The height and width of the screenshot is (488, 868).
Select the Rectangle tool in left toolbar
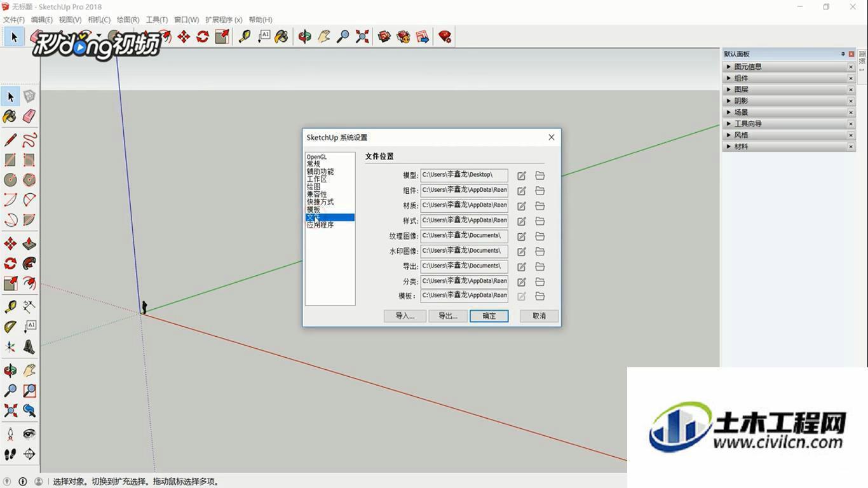10,160
